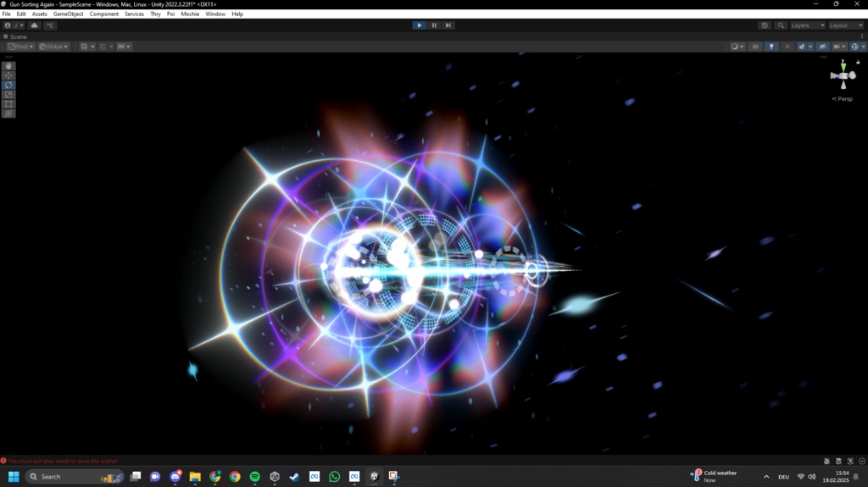
Task: Open Steam from the taskbar
Action: (x=294, y=477)
